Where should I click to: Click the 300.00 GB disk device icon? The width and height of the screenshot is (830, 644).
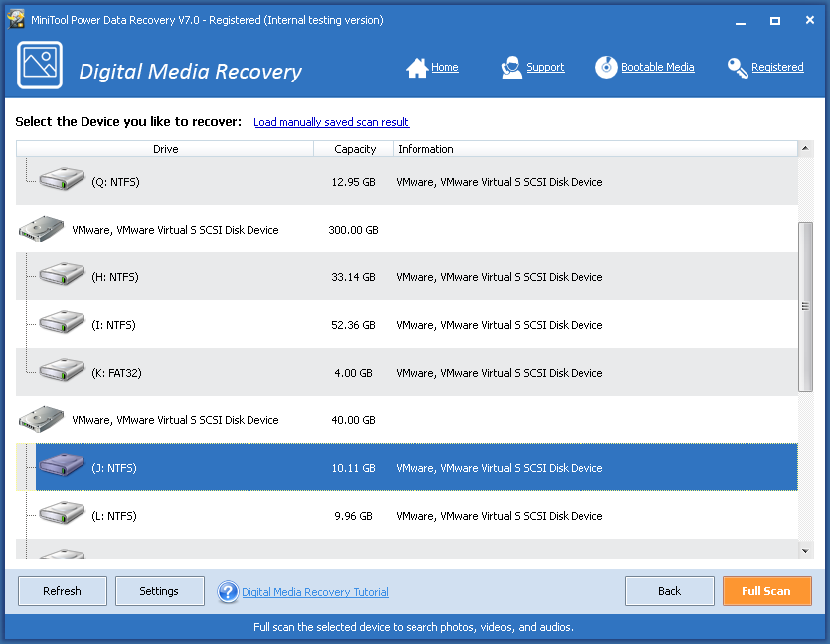tap(42, 229)
